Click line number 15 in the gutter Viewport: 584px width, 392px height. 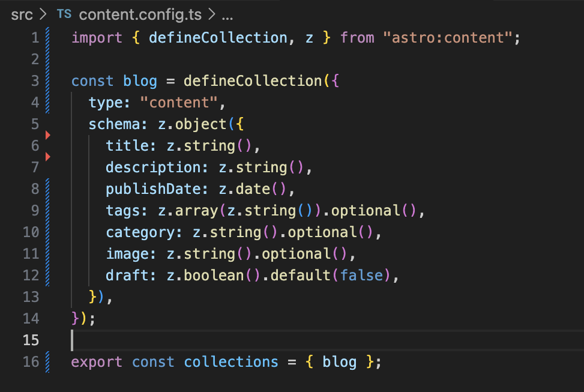(30, 340)
